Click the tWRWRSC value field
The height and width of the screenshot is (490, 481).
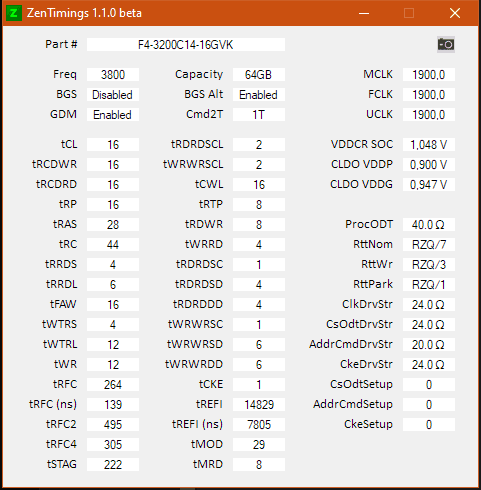point(259,324)
